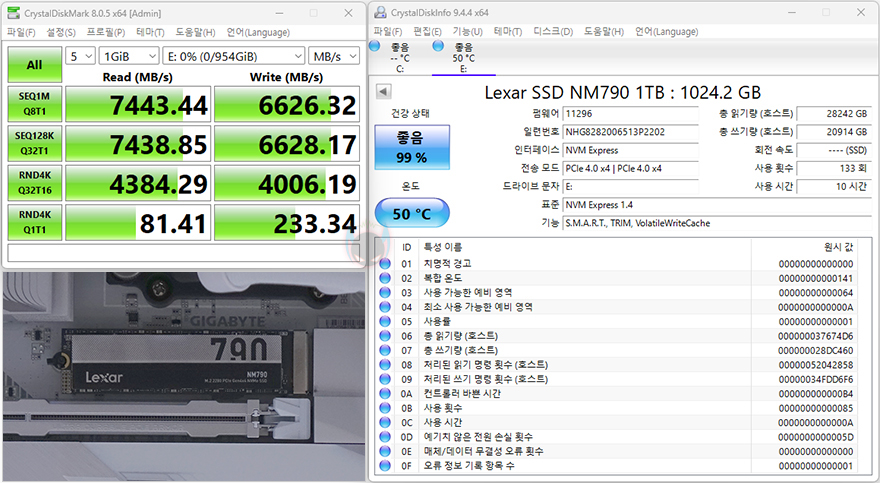
Task: Click blue status dot for attribute 08
Action: pyautogui.click(x=385, y=365)
